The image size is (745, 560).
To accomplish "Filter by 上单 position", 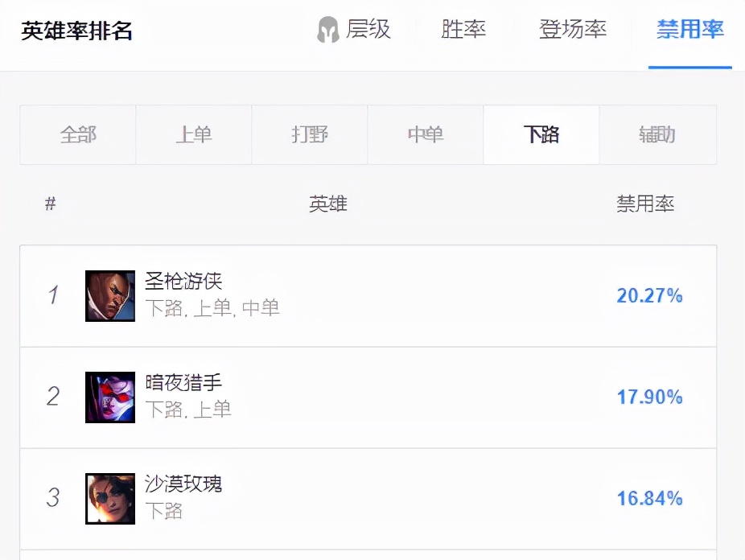I will [194, 135].
